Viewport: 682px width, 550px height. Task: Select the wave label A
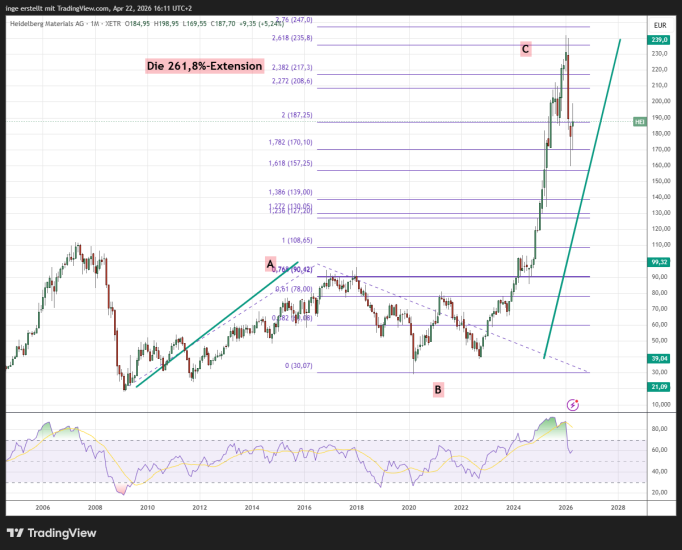[x=269, y=263]
